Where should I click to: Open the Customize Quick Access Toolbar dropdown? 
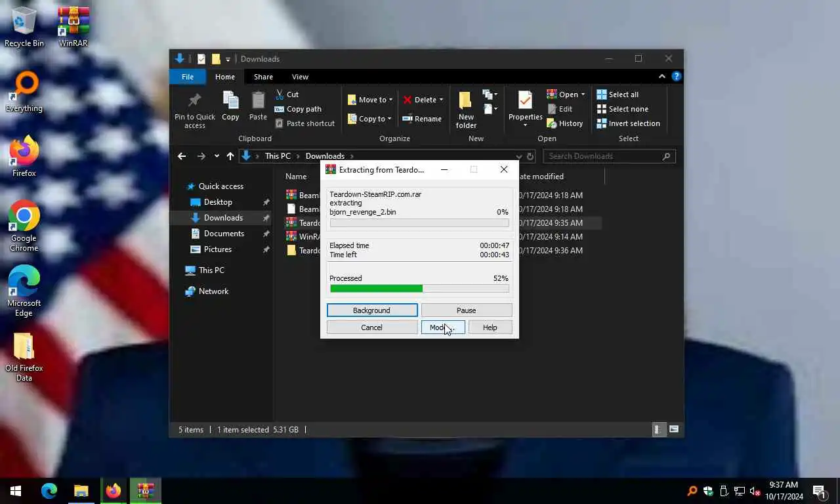[228, 60]
